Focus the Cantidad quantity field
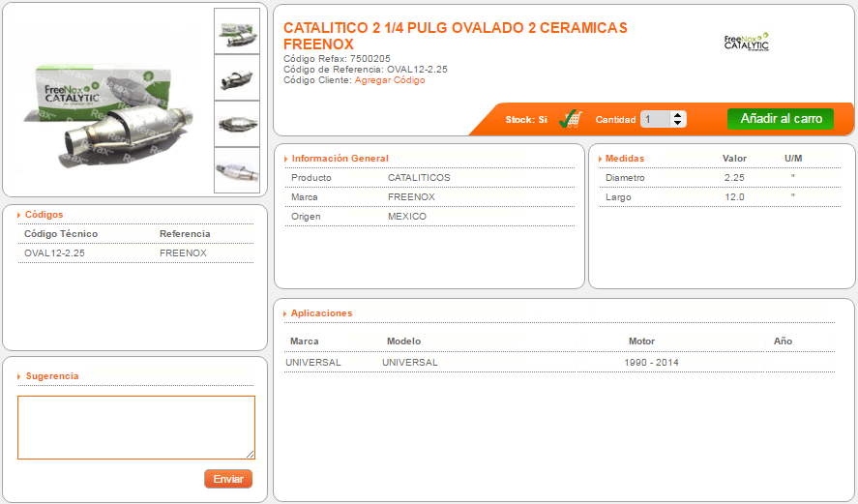This screenshot has width=858, height=504. (x=656, y=119)
